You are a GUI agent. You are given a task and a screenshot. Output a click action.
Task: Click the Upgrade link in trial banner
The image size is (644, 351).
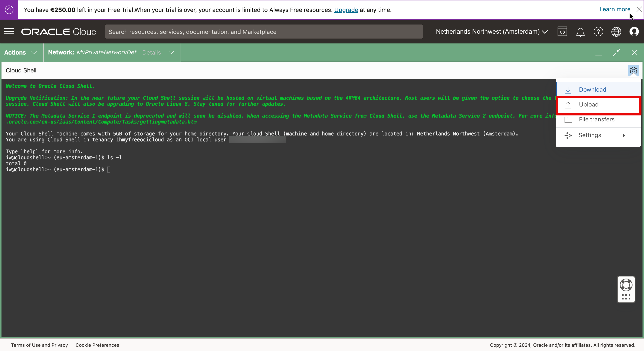coord(346,10)
